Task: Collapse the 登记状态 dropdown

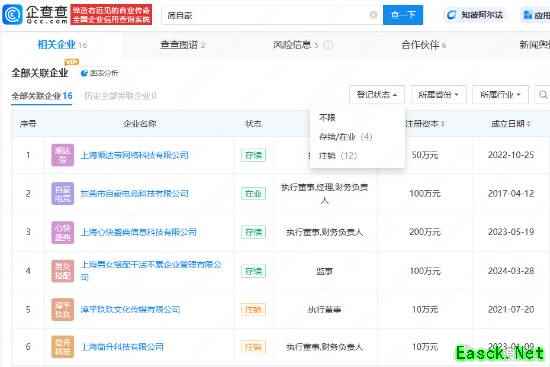Action: [x=377, y=94]
